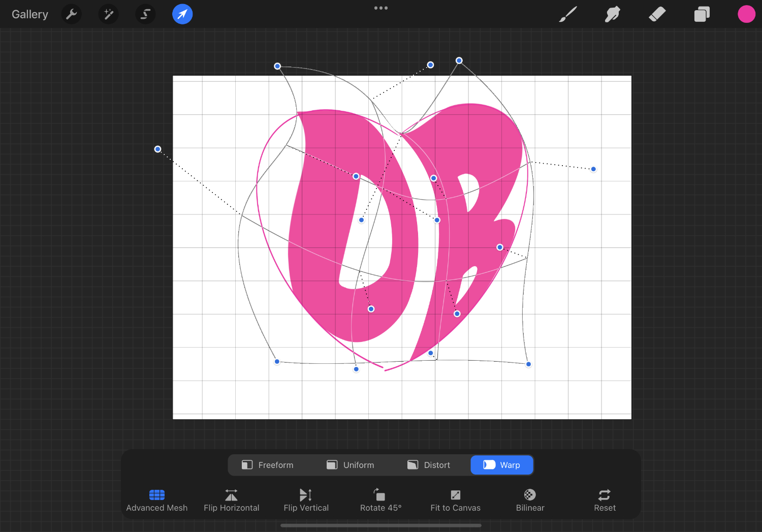Select the Transform arrow tool
This screenshot has height=532, width=762.
click(182, 14)
